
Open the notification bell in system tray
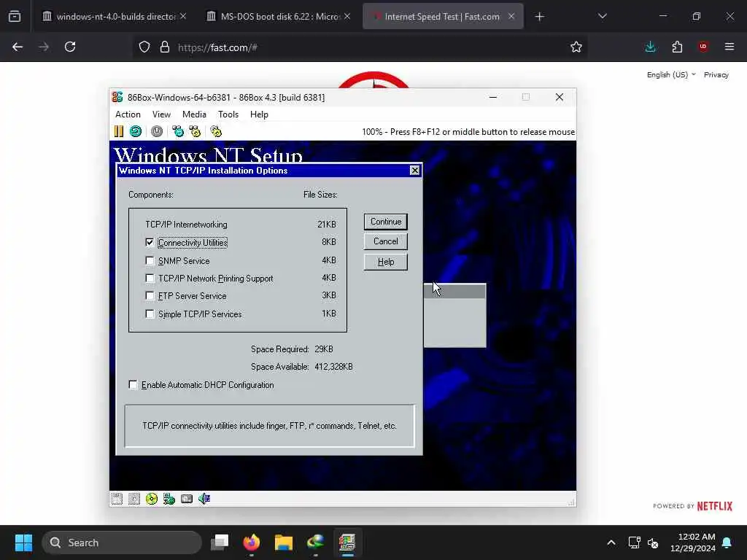(727, 542)
